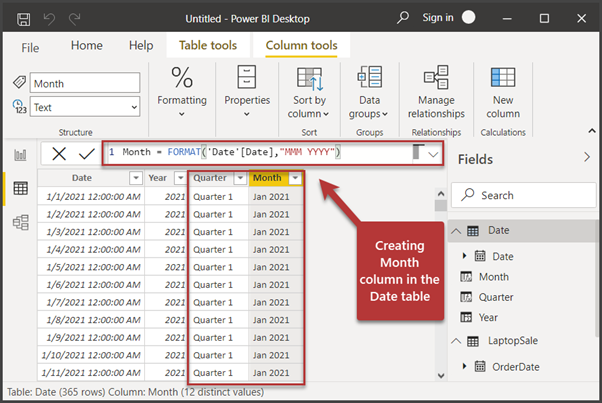Expand the formula bar chevron
The image size is (602, 403).
coord(433,155)
